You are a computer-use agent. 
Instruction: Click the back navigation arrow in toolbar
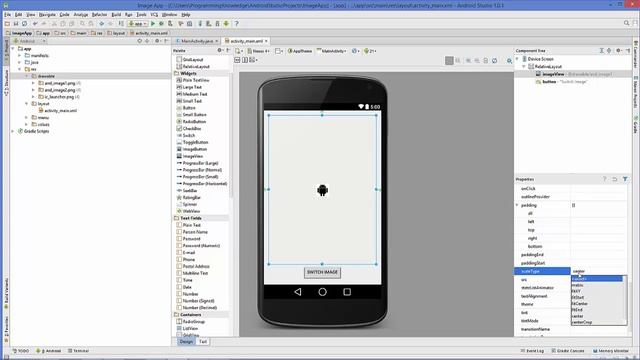click(x=102, y=24)
